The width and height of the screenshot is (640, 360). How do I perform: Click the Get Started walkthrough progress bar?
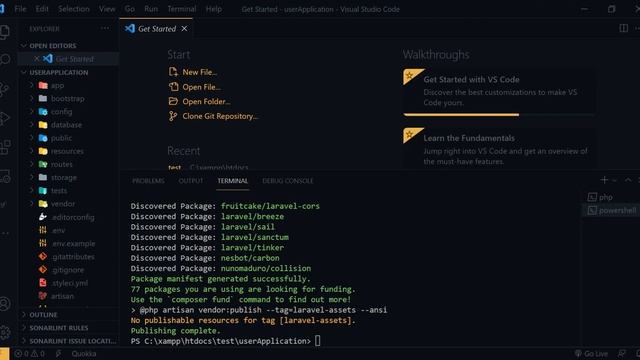(x=499, y=115)
